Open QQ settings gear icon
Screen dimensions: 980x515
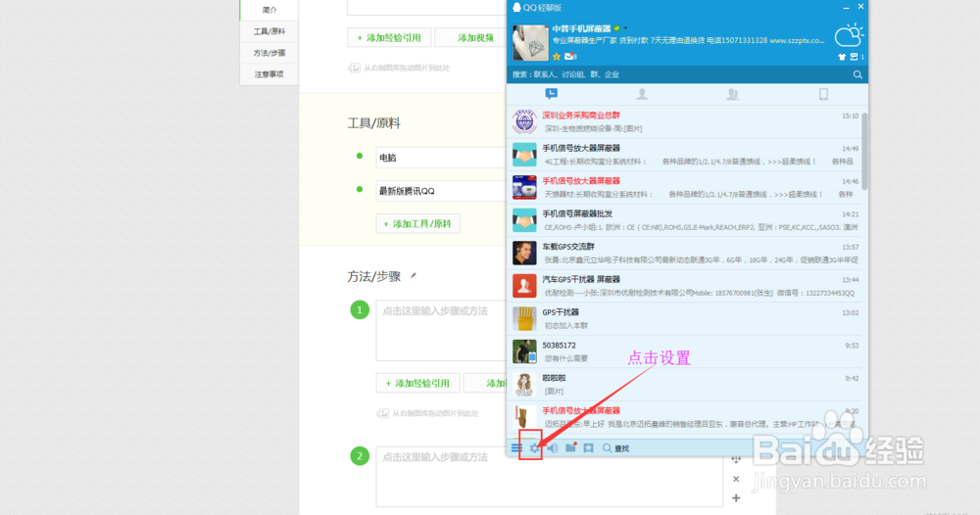pyautogui.click(x=534, y=448)
